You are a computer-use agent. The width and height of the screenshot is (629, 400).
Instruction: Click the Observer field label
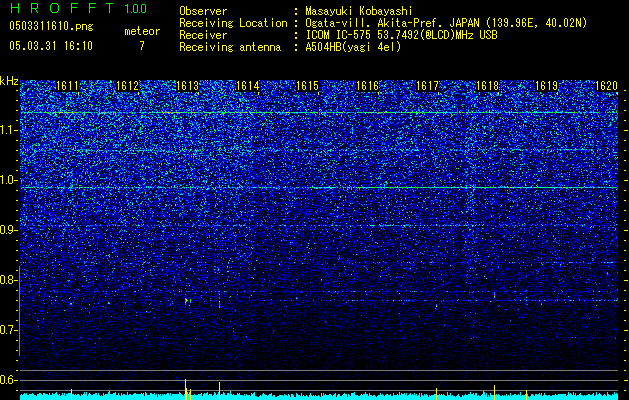click(x=203, y=11)
